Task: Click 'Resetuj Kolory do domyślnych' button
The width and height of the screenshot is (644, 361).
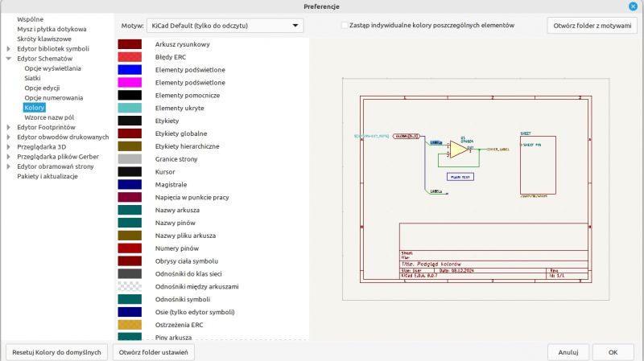Action: tap(56, 352)
